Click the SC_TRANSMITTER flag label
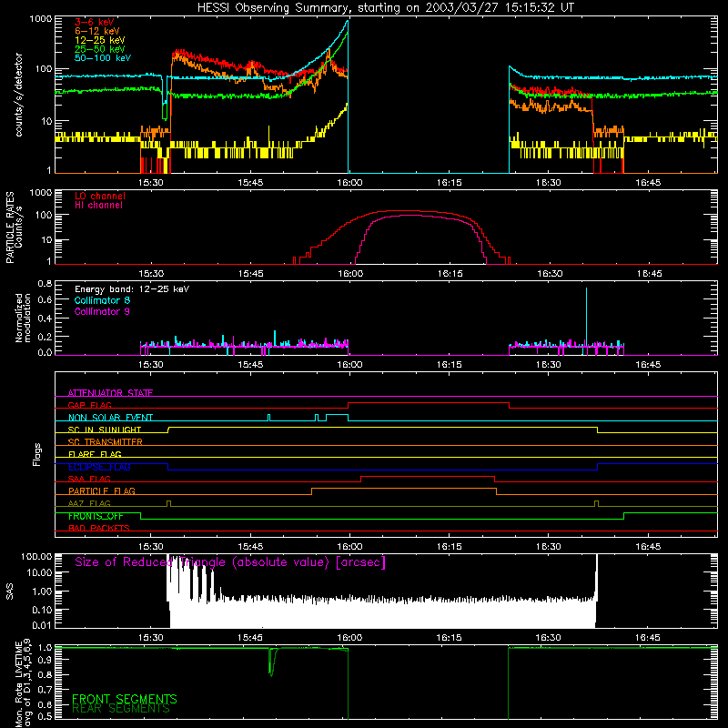 pos(105,442)
